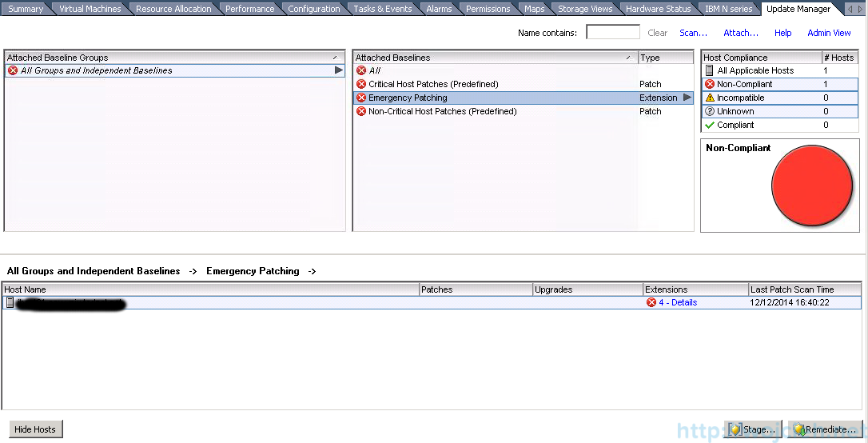The width and height of the screenshot is (868, 443).
Task: Click the All Applicable Hosts server icon
Action: [x=709, y=70]
